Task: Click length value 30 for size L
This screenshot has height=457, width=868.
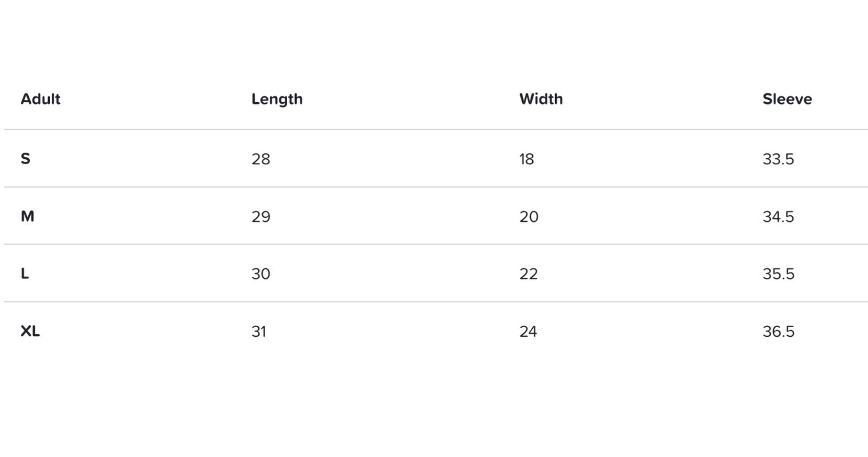Action: (261, 274)
